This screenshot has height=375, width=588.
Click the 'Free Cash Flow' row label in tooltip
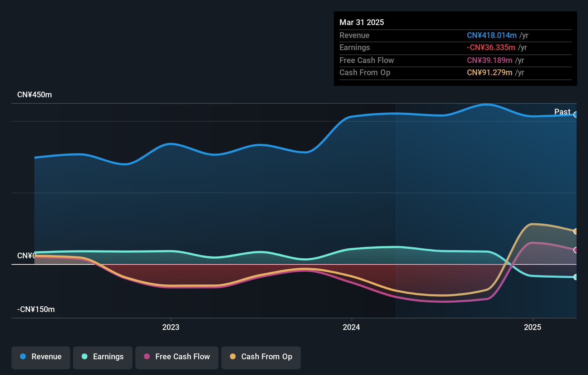pyautogui.click(x=367, y=60)
